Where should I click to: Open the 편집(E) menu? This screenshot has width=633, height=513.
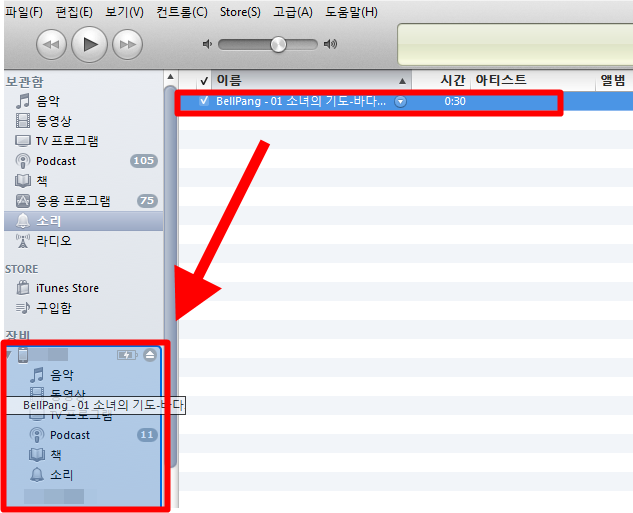pos(74,12)
